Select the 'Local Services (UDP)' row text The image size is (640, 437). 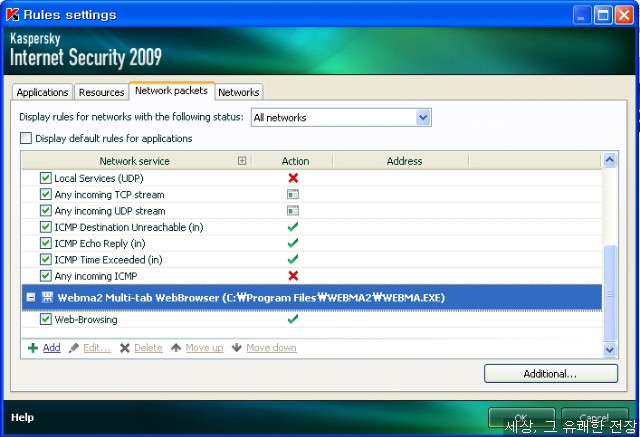pyautogui.click(x=99, y=178)
